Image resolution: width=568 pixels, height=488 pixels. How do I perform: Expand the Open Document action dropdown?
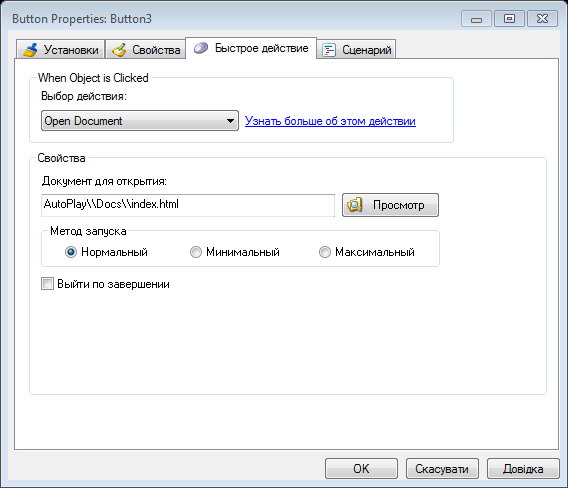140,121
